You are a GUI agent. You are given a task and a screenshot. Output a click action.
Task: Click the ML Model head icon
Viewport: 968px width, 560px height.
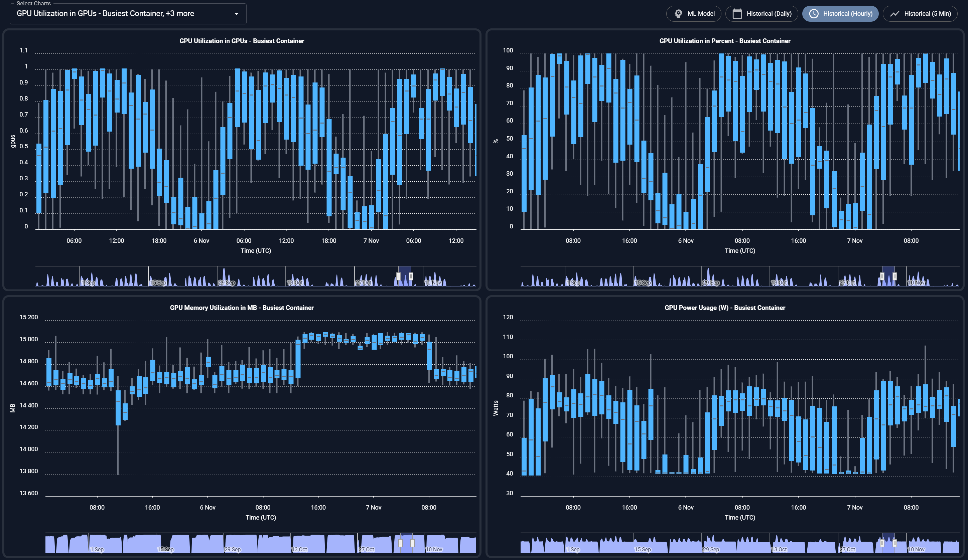click(x=678, y=13)
